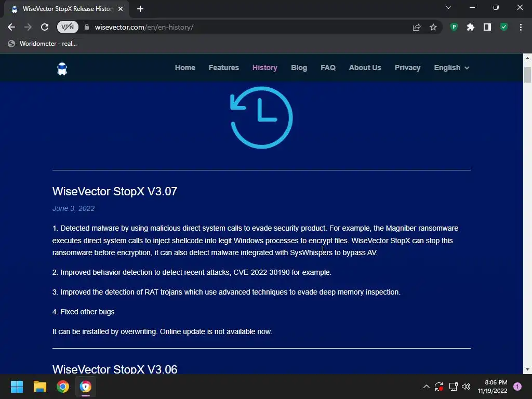This screenshot has height=399, width=532.
Task: Click the active browser taskbar icon
Action: [86, 387]
